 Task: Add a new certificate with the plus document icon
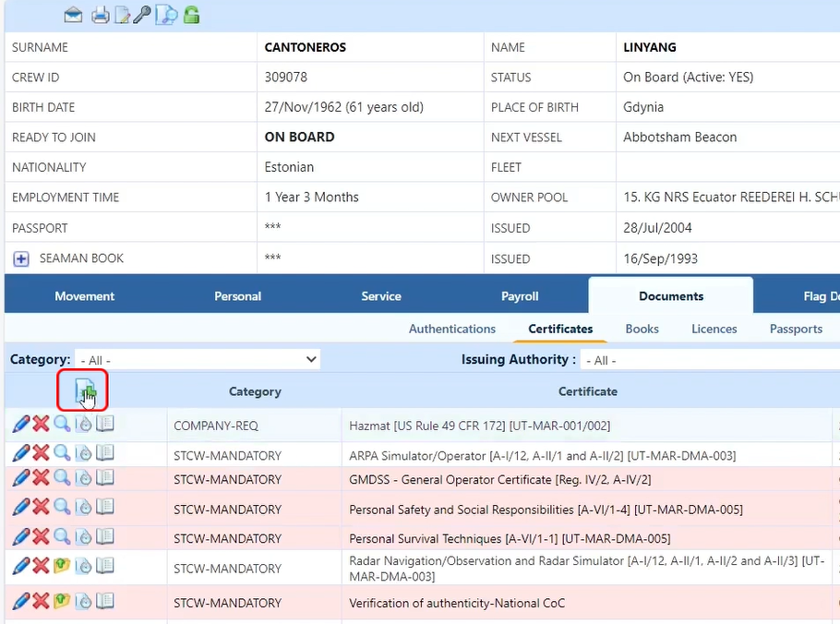[85, 391]
